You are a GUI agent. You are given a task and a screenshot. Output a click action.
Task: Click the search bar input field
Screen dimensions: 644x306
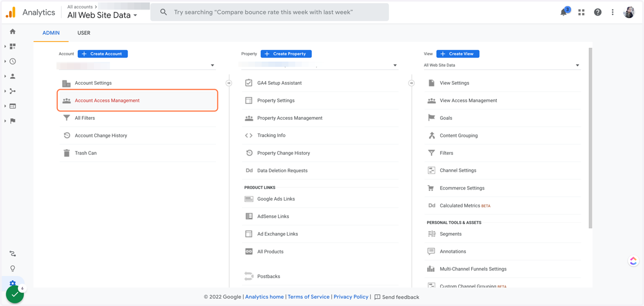[269, 12]
